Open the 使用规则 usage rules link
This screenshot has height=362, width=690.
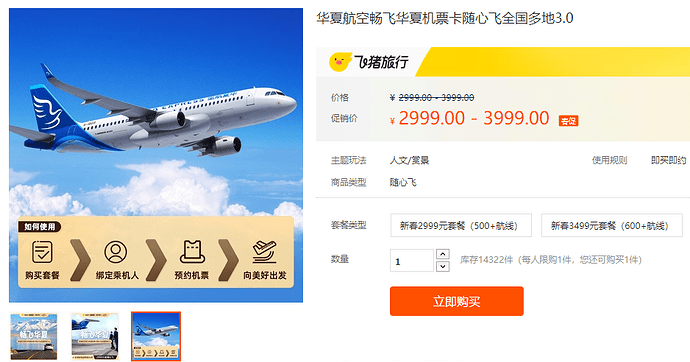(x=609, y=160)
